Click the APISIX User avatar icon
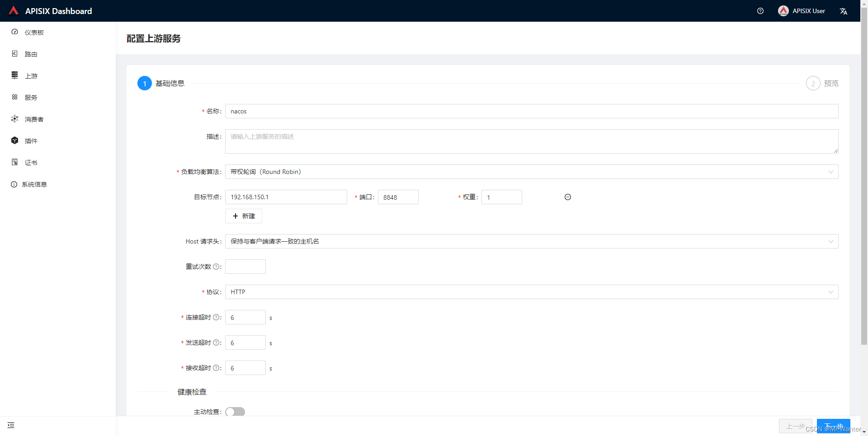 (x=783, y=11)
